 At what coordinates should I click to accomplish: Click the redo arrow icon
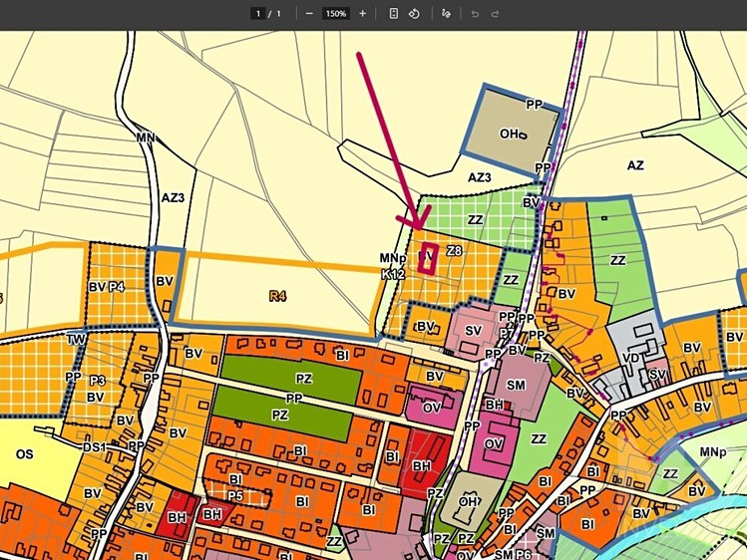pos(495,14)
